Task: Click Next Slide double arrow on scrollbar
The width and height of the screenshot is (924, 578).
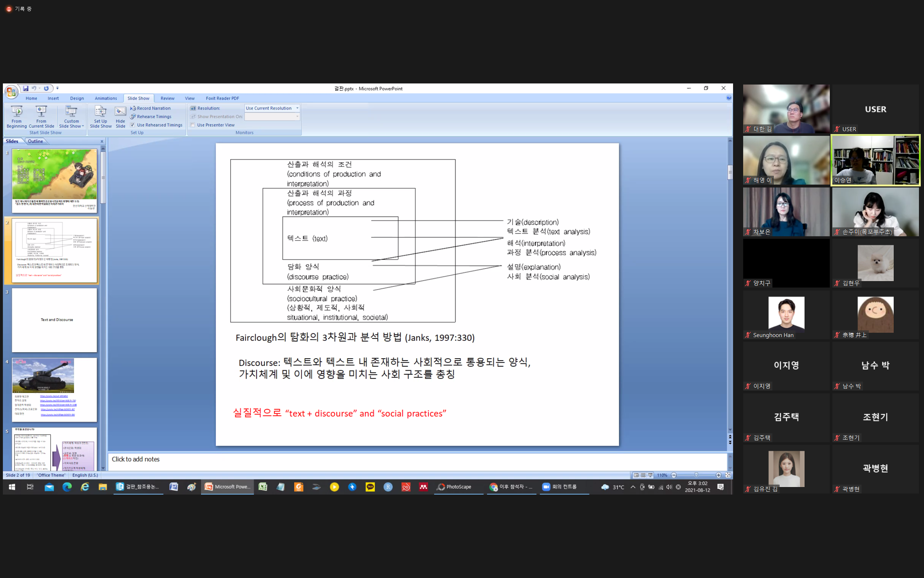Action: [730, 443]
